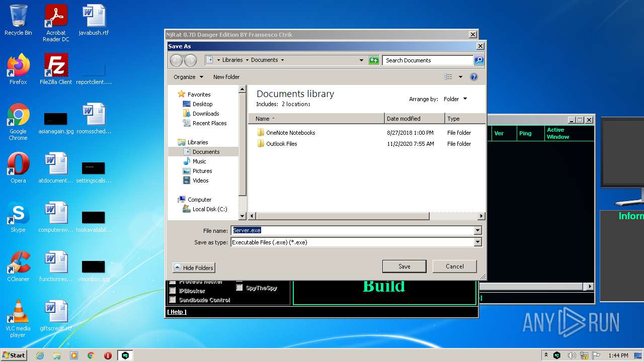
Task: Toggle SpyTheSpy checkbox
Action: [239, 288]
